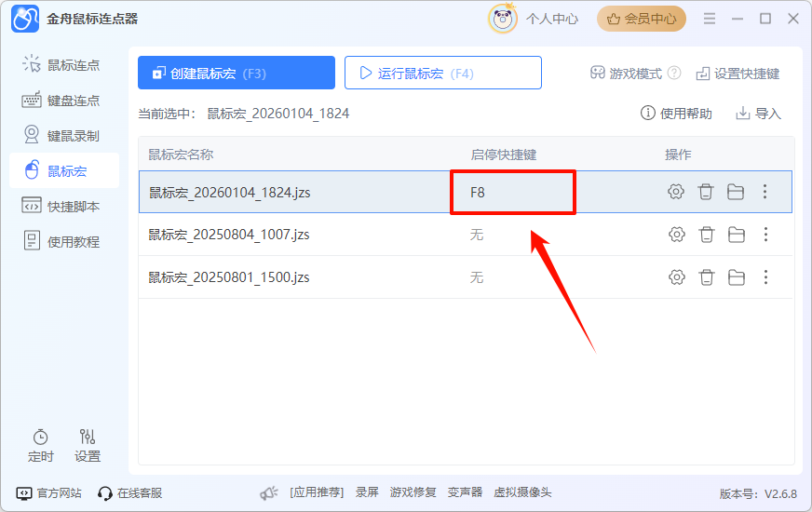Click the 创建鼠标宏 (F3) button
The image size is (812, 512).
(237, 73)
